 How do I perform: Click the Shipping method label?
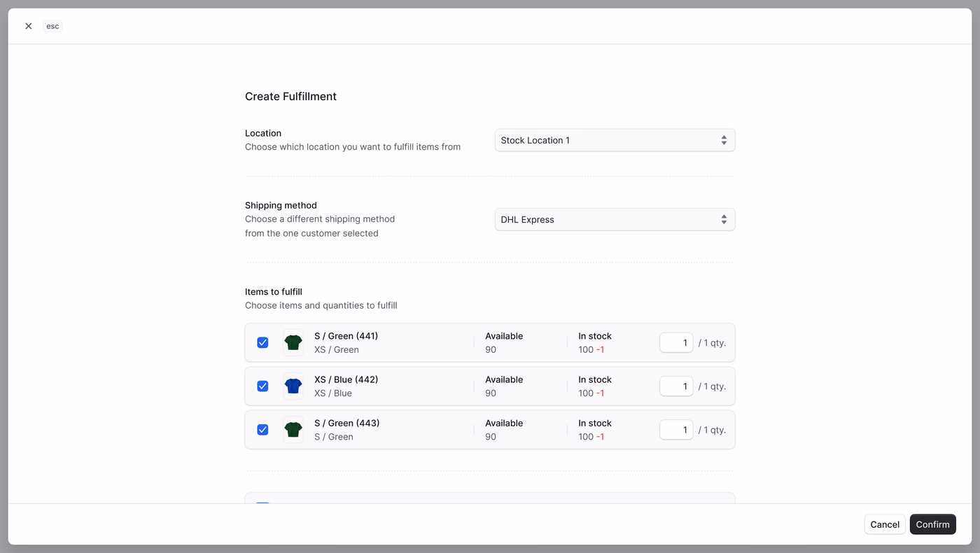(281, 205)
